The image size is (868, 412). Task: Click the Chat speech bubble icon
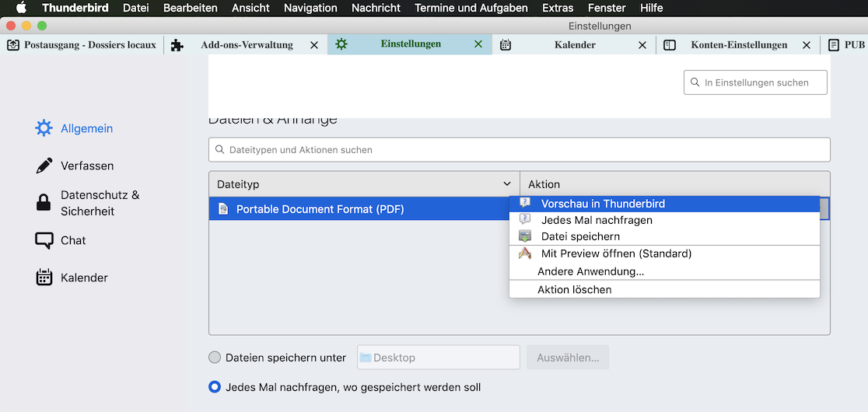pos(44,241)
